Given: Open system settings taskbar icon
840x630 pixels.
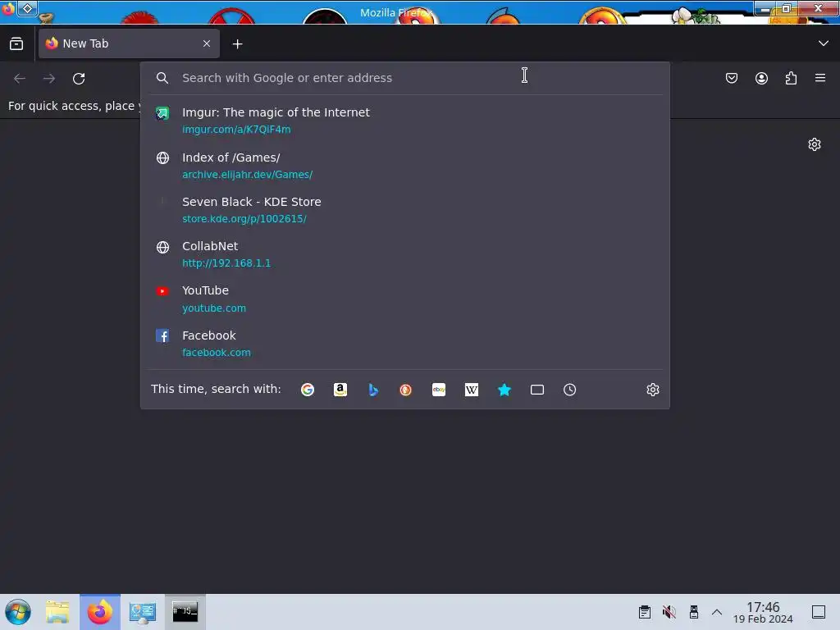Looking at the screenshot, I should 143,612.
